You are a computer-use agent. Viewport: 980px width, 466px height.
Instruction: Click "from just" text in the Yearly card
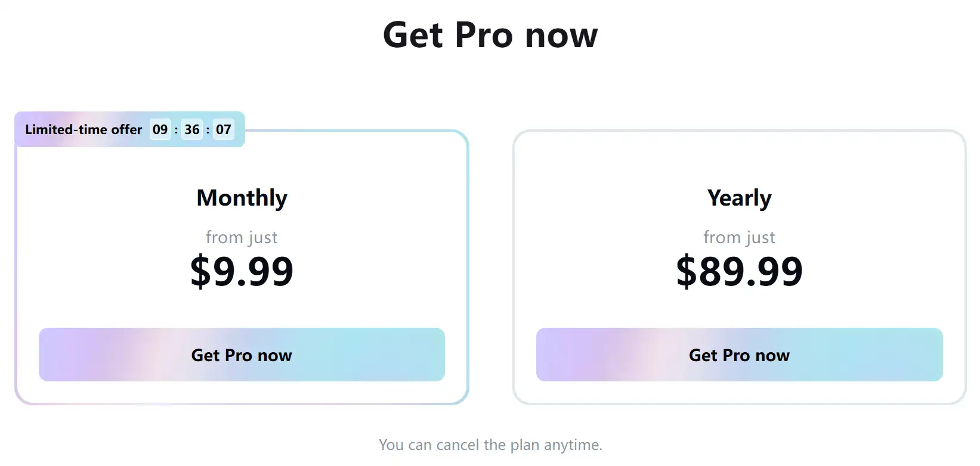(x=739, y=237)
